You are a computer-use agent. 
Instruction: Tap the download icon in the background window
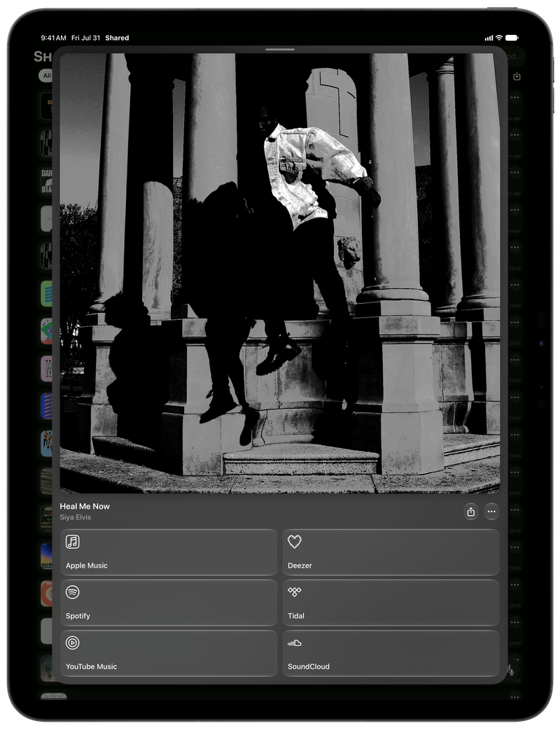coord(517,76)
